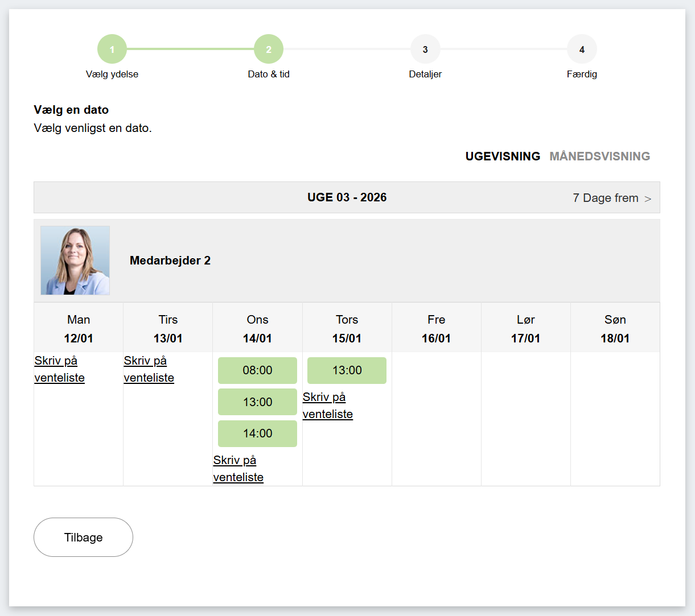The width and height of the screenshot is (695, 616).
Task: Open Tuesday's Skriv på venteliste link
Action: click(149, 369)
